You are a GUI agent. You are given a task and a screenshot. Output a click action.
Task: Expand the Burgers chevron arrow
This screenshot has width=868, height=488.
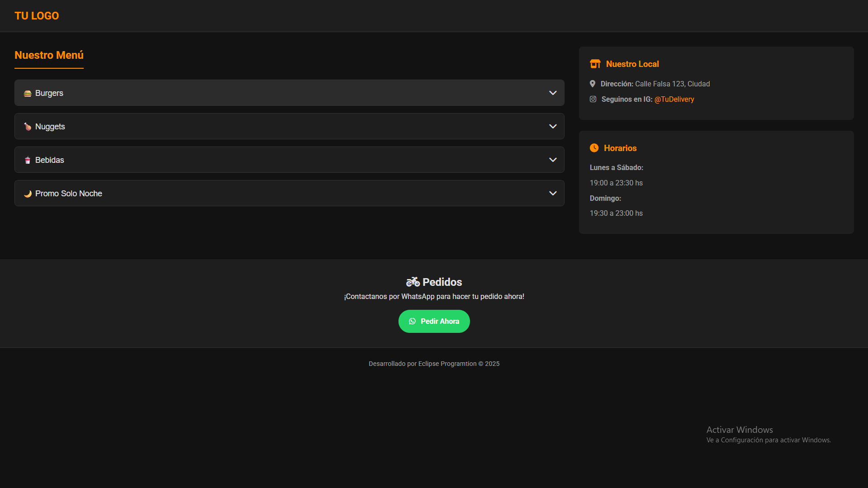[553, 93]
